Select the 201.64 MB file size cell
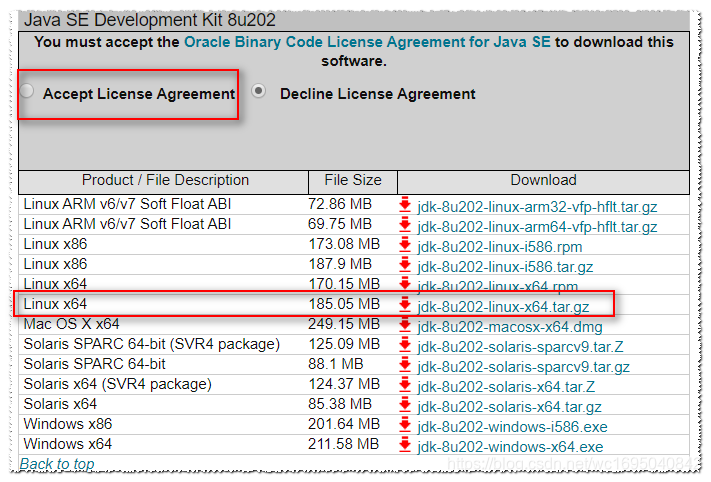 coord(344,424)
